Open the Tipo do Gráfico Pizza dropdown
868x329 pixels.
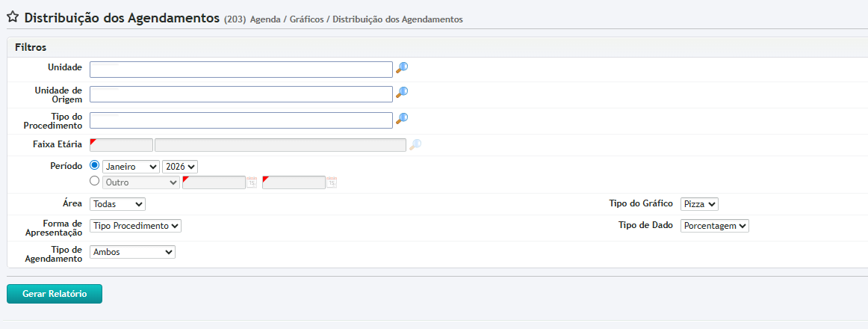699,204
